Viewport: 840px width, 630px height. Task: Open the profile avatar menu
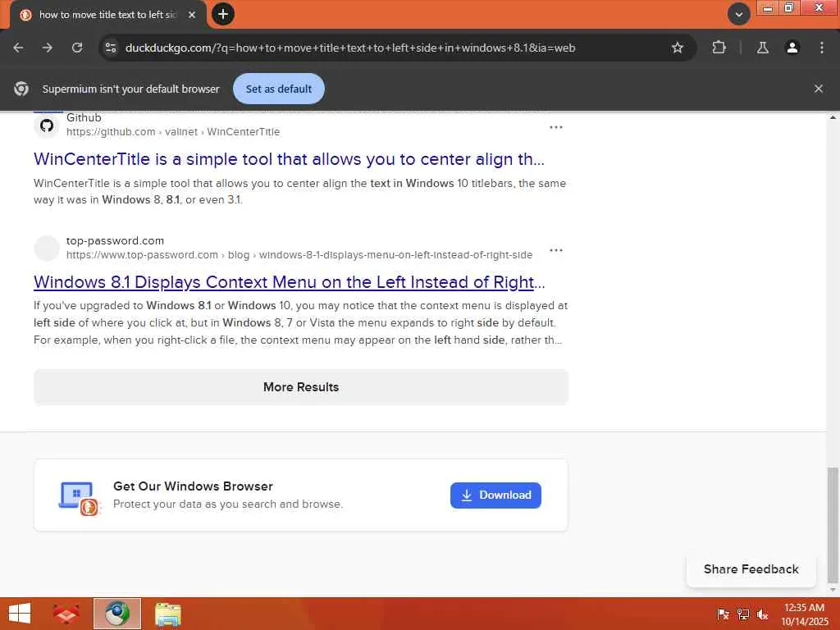(792, 48)
